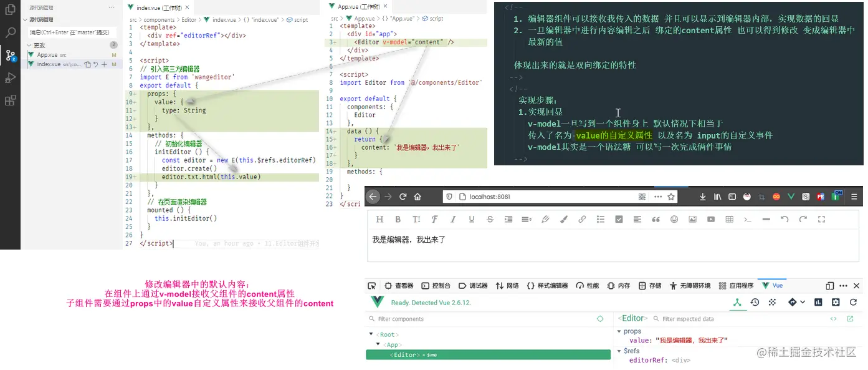The image size is (868, 370).
Task: Open emoji picker in editor
Action: [674, 220]
